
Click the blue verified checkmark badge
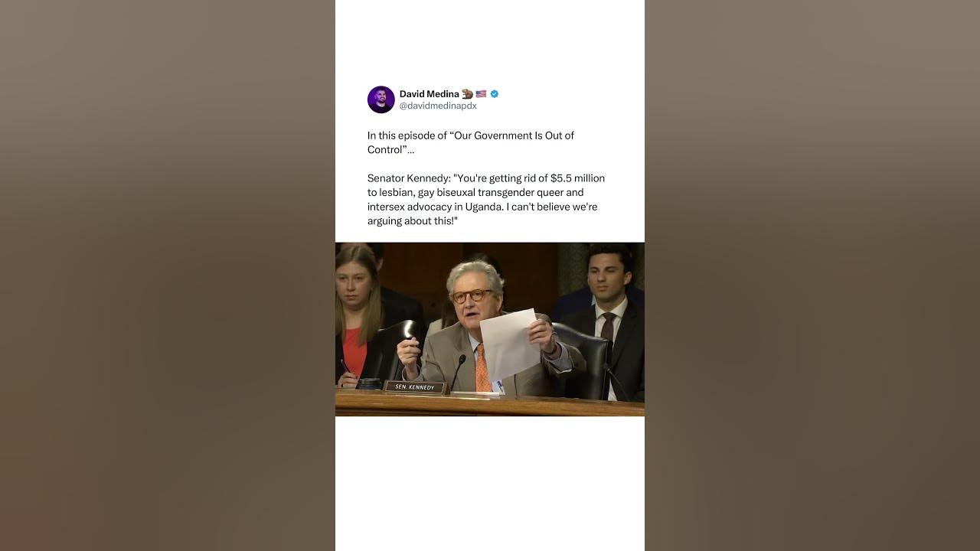(x=495, y=94)
